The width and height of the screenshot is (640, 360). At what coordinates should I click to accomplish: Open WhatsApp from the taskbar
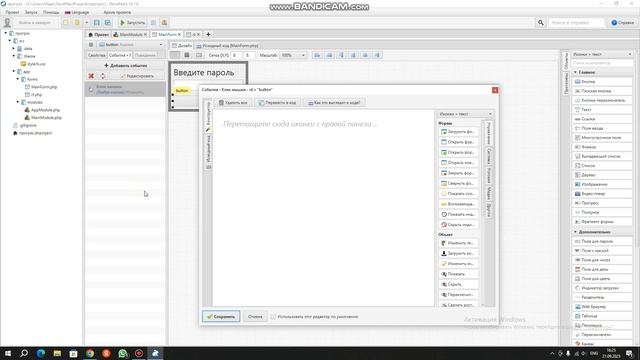click(122, 353)
